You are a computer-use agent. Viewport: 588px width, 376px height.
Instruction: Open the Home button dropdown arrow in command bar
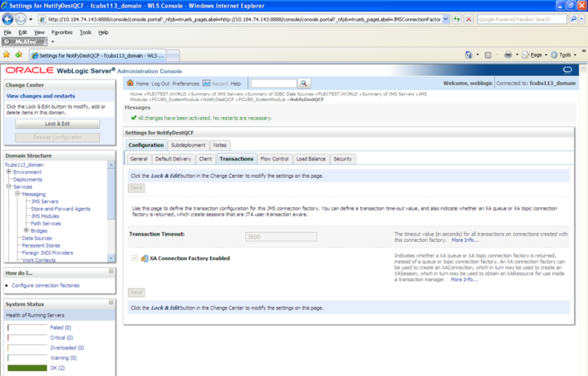coord(477,55)
